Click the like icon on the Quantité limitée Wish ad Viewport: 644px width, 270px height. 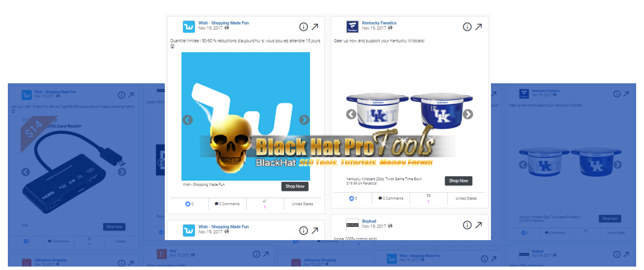[187, 204]
